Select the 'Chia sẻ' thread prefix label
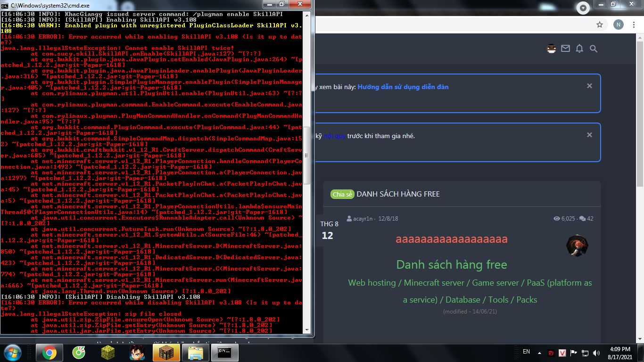The width and height of the screenshot is (644, 362). (x=342, y=194)
